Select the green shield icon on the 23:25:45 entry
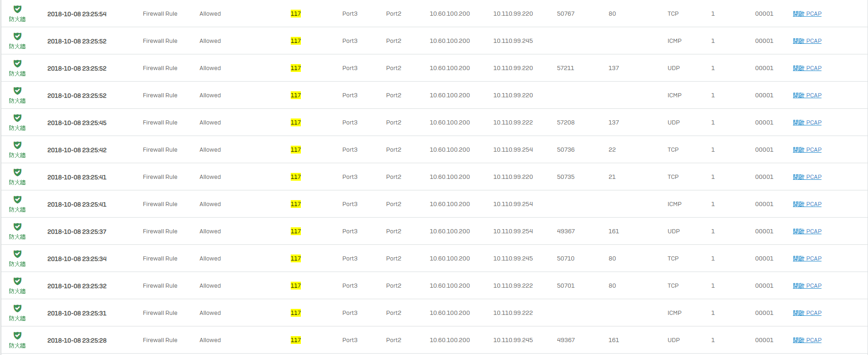This screenshot has height=355, width=868. 18,118
